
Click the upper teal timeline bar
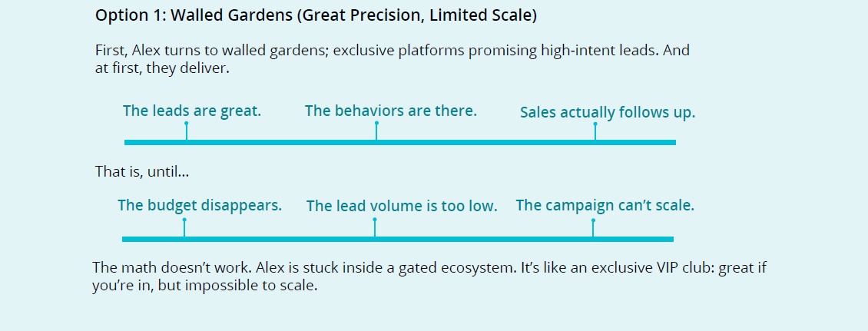[x=400, y=142]
